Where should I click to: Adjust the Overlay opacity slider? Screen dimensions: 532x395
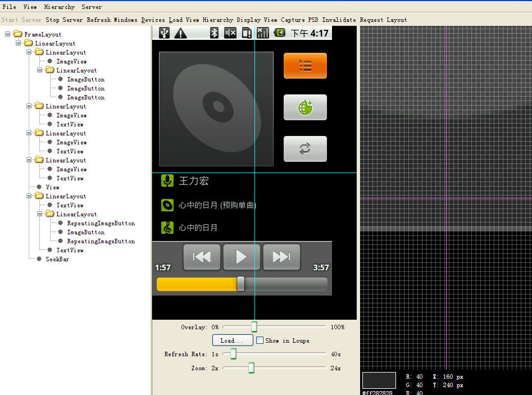(254, 327)
